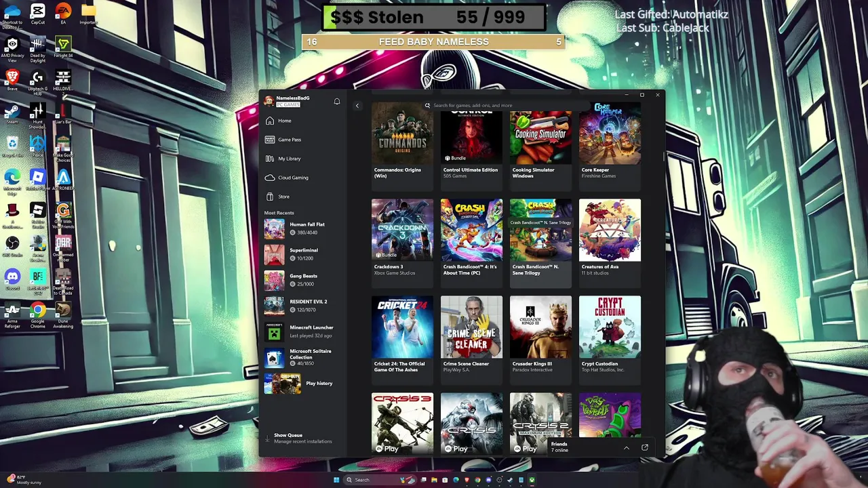Open Golf With Your Friends desktop icon

(x=63, y=216)
